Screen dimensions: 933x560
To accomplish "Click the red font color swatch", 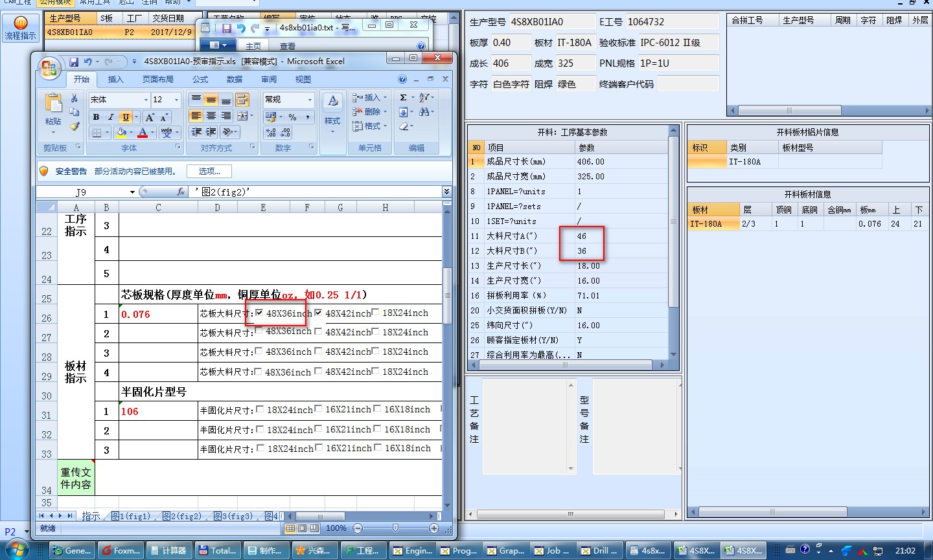I will (x=143, y=133).
